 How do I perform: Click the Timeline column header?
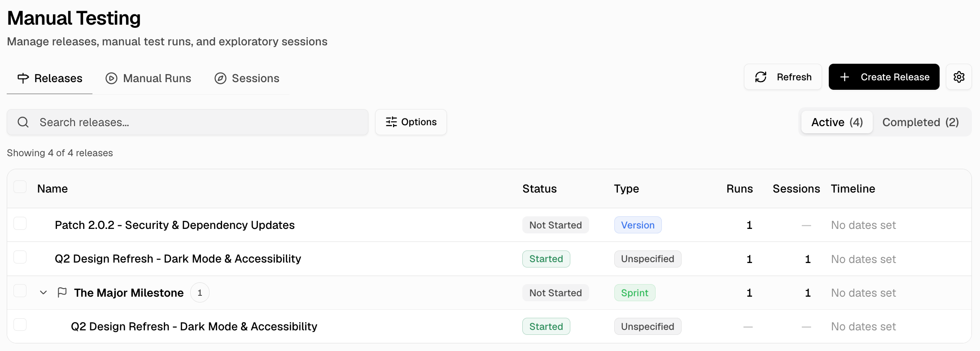point(853,189)
